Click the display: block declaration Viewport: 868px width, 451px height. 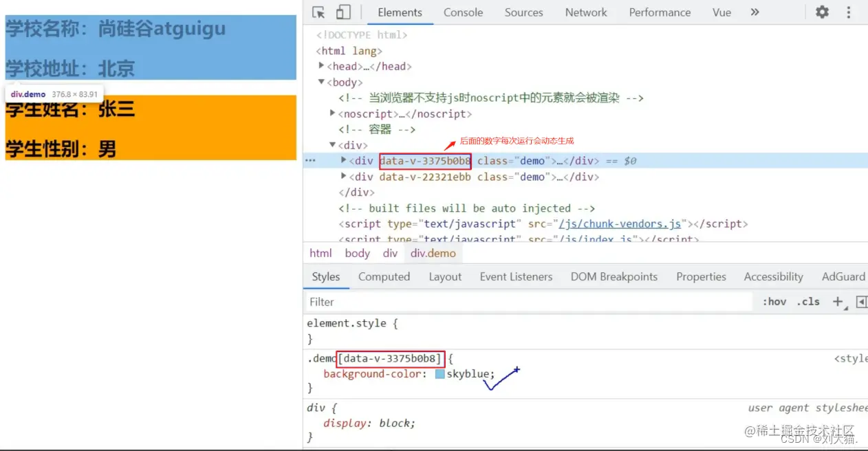click(369, 423)
